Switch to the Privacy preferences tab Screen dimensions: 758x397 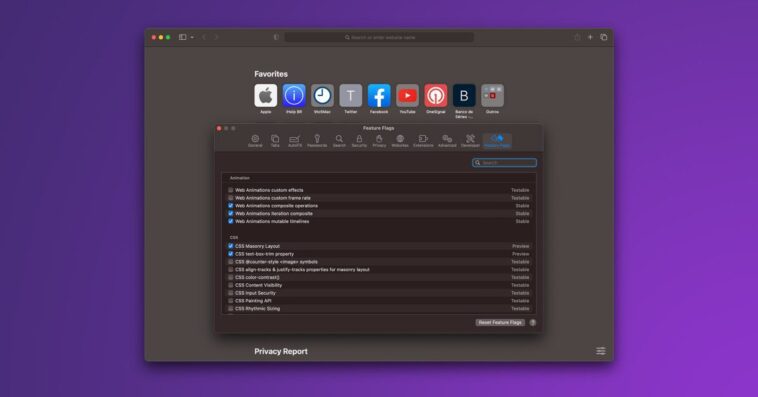(379, 141)
